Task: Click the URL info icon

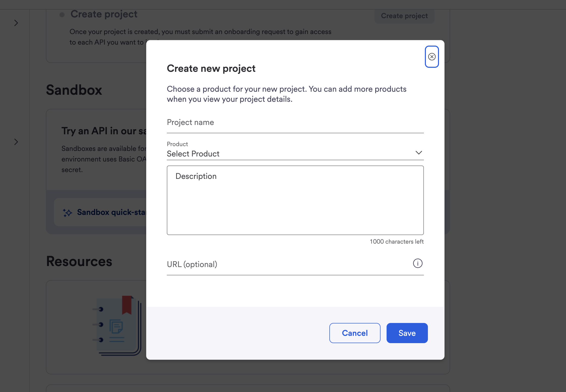Action: 418,263
